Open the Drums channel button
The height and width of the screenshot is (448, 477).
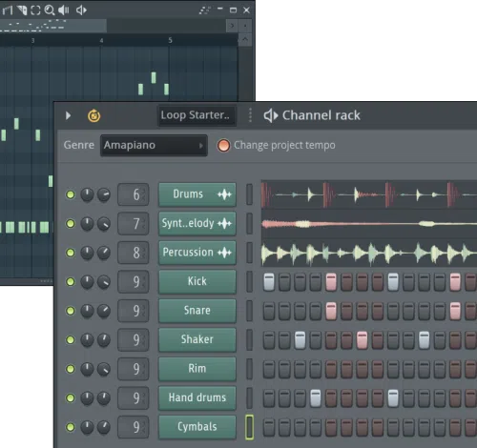coord(197,194)
